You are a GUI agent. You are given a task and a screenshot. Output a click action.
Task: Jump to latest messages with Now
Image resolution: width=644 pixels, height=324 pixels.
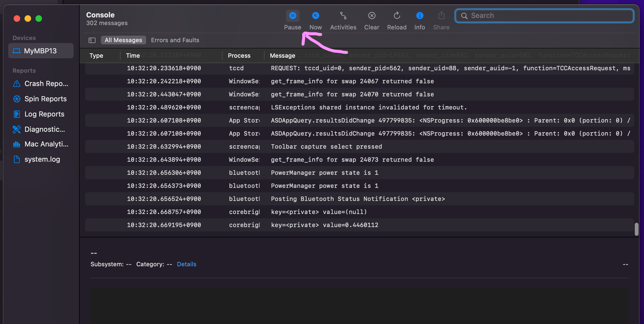315,16
